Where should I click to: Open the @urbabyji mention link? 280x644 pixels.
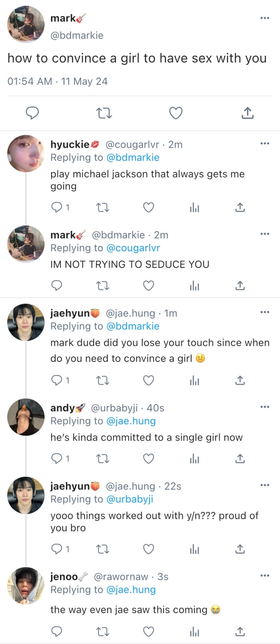(130, 499)
